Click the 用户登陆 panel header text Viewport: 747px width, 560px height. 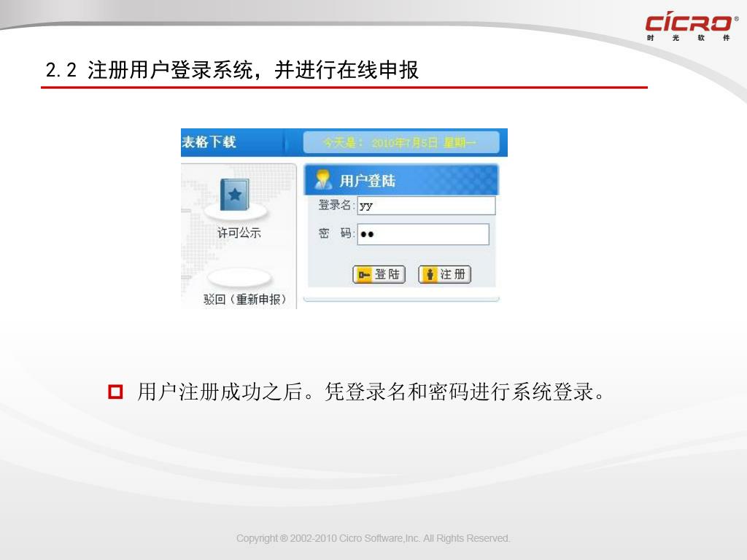tap(368, 181)
